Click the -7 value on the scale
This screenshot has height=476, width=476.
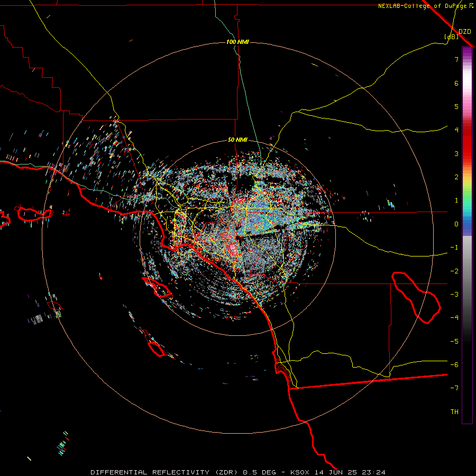pyautogui.click(x=454, y=388)
